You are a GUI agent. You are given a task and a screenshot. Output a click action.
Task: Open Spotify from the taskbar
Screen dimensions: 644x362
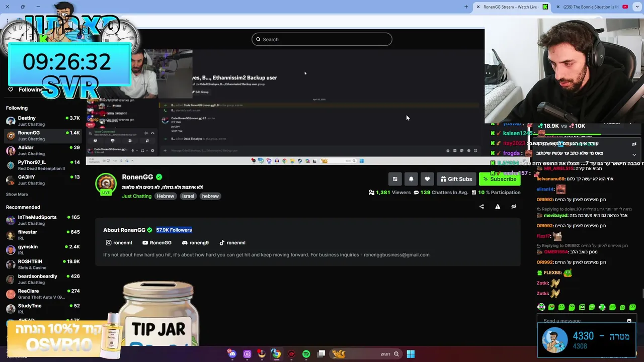306,354
